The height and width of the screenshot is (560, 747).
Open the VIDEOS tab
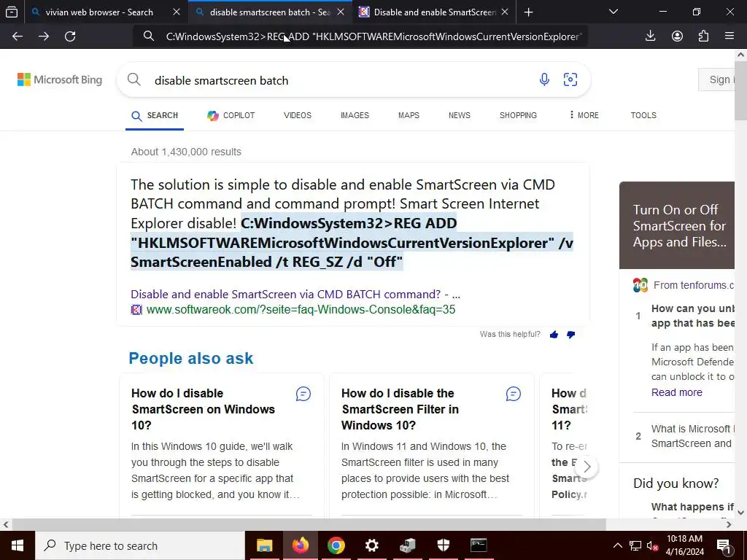[x=298, y=116]
